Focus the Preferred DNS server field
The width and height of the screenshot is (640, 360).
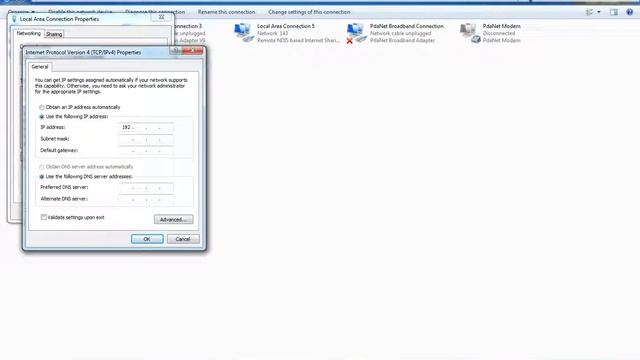point(146,188)
